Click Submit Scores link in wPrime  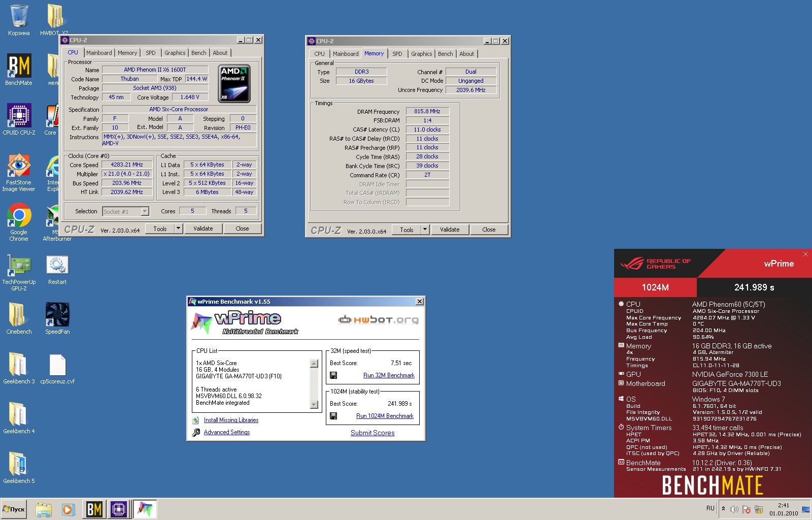373,433
